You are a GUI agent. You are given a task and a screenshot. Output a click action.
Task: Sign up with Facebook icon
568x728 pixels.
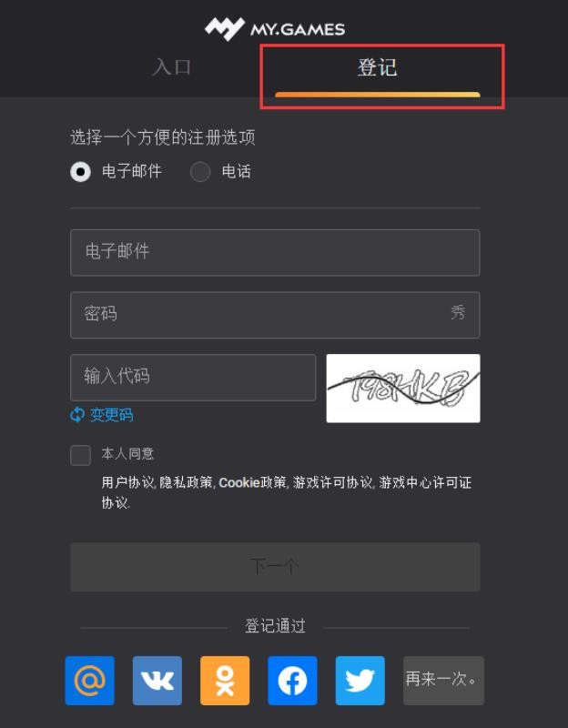point(292,680)
